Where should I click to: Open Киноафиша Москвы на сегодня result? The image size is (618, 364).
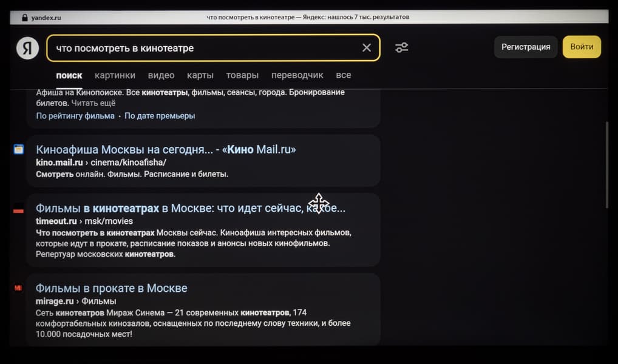(166, 150)
